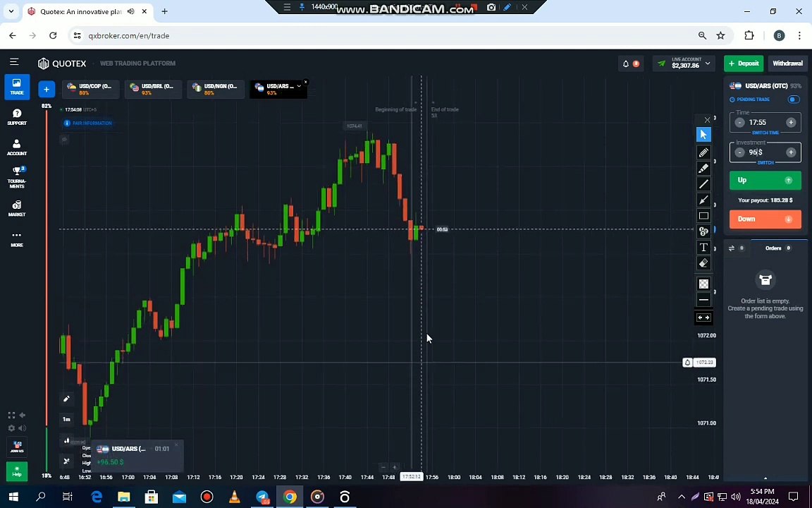Close the USD/ARS +96.50 $ trade result popup
The width and height of the screenshot is (812, 508).
tap(176, 445)
